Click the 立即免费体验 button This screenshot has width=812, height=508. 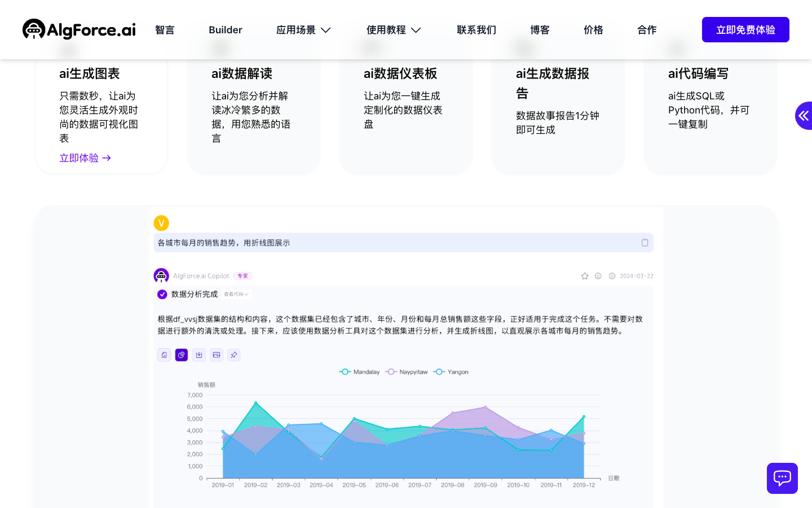click(745, 30)
